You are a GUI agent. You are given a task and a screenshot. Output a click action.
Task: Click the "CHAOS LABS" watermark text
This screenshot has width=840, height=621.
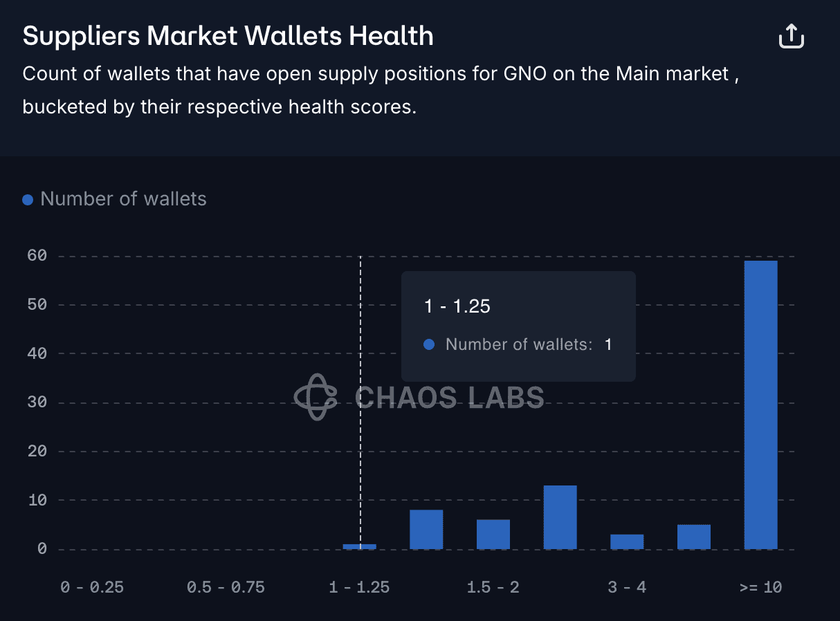click(x=449, y=398)
